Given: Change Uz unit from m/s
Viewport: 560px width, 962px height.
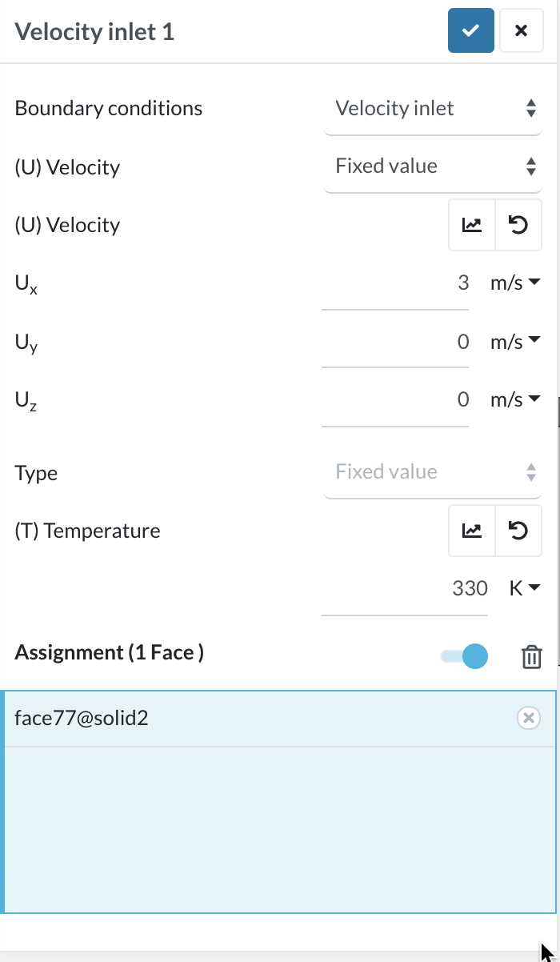Looking at the screenshot, I should [515, 399].
